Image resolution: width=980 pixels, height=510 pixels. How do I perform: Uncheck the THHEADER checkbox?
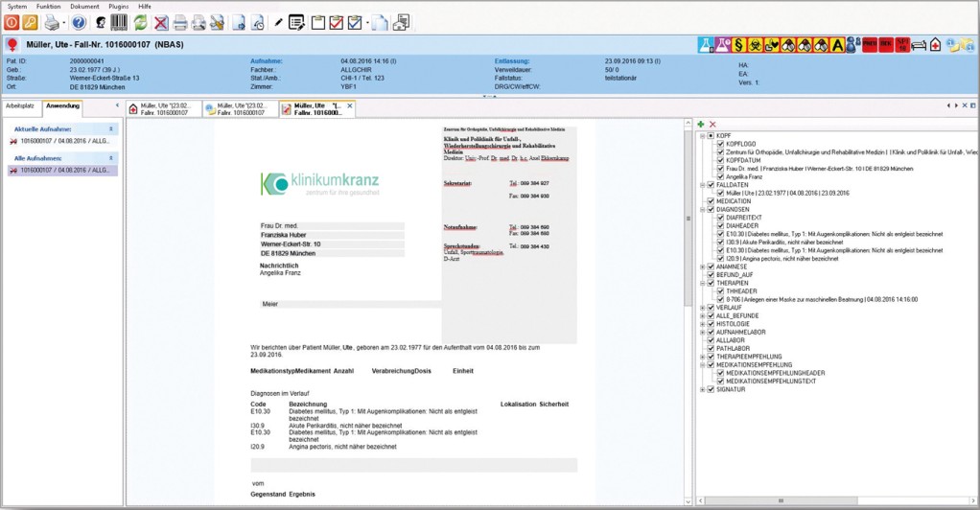(x=721, y=291)
